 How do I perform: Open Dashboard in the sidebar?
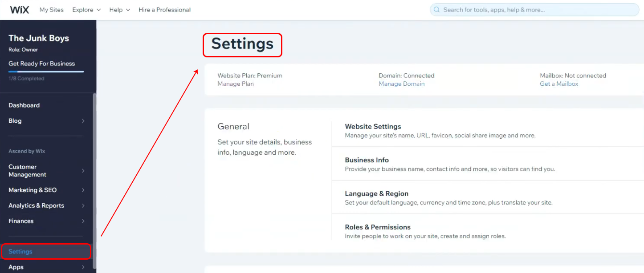[24, 105]
